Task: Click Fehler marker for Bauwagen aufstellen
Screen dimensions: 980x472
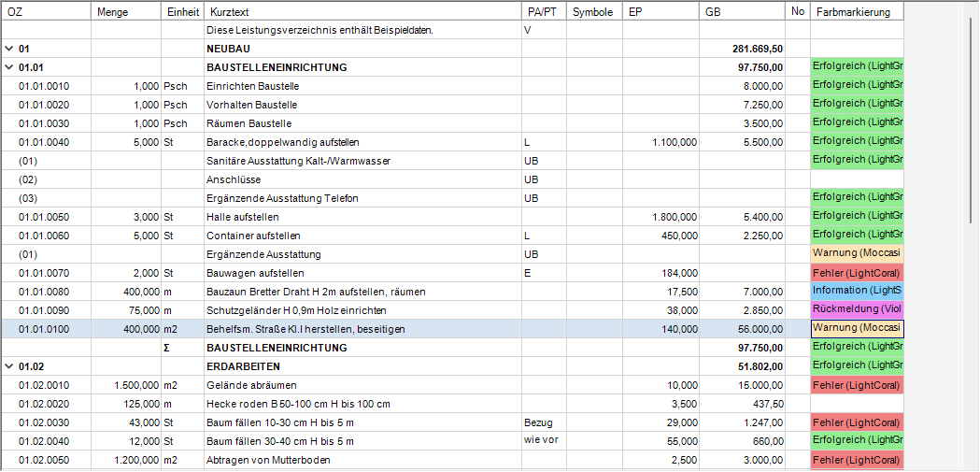Action: 857,273
